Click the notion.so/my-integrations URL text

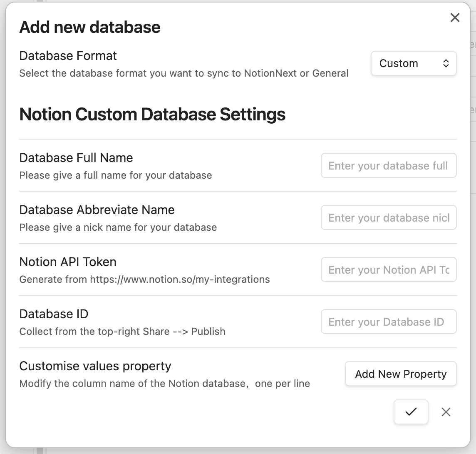(180, 279)
